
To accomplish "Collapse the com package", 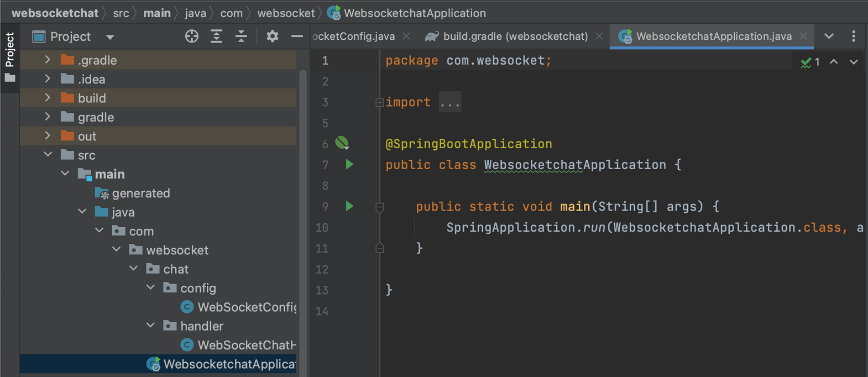I will point(100,231).
